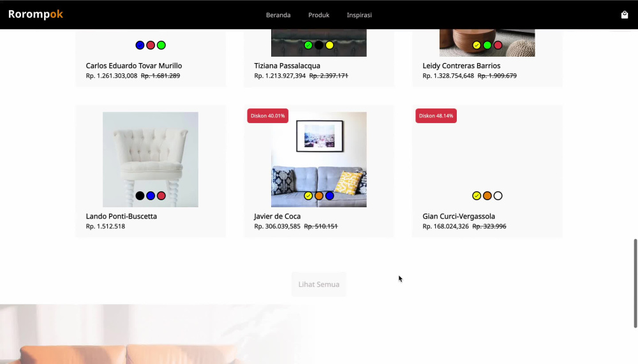Select green color for Leidy Contreras Barrios

point(487,45)
